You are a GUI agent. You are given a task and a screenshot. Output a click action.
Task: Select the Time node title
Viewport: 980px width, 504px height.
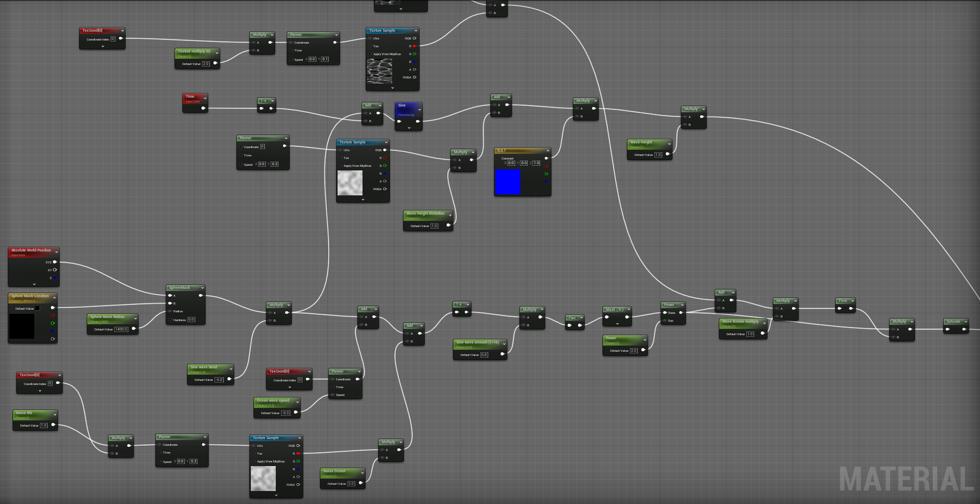tap(190, 96)
